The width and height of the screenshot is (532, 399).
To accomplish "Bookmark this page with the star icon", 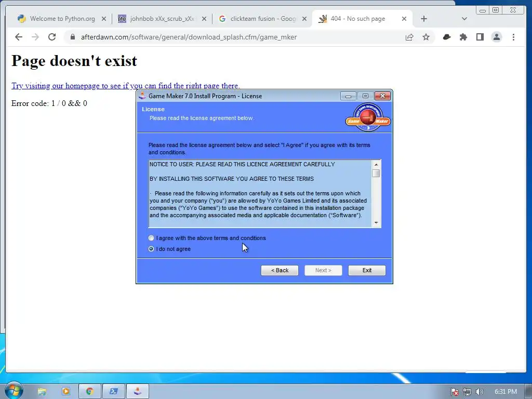I will coord(426,37).
